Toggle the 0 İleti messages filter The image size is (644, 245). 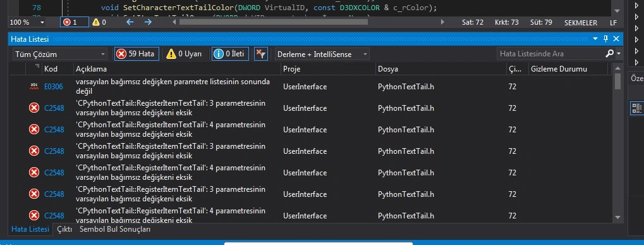click(x=230, y=54)
